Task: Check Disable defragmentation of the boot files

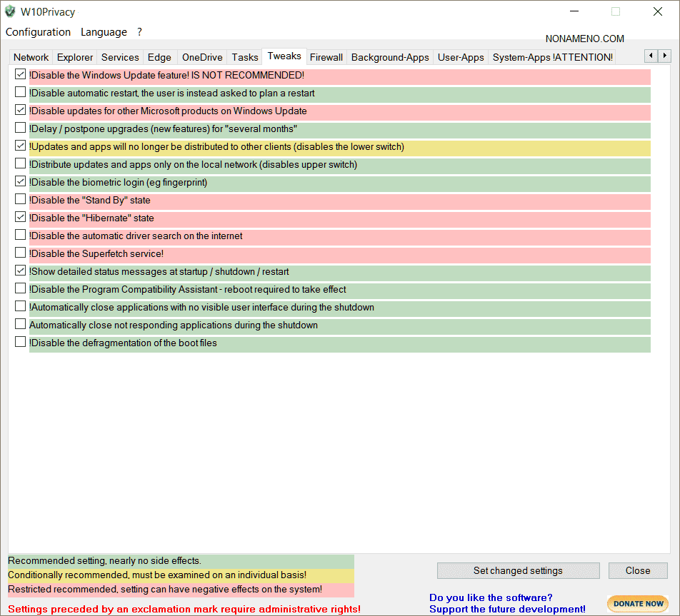Action: pos(20,342)
